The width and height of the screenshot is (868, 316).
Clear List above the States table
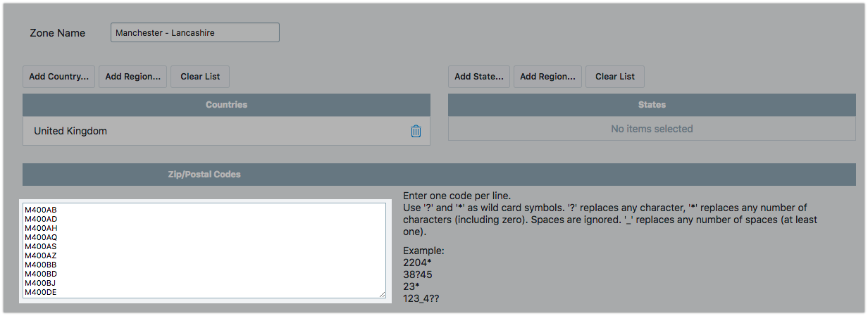coord(614,77)
